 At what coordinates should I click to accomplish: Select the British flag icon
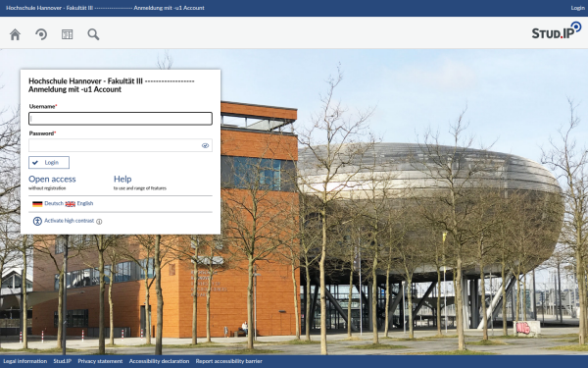point(71,204)
